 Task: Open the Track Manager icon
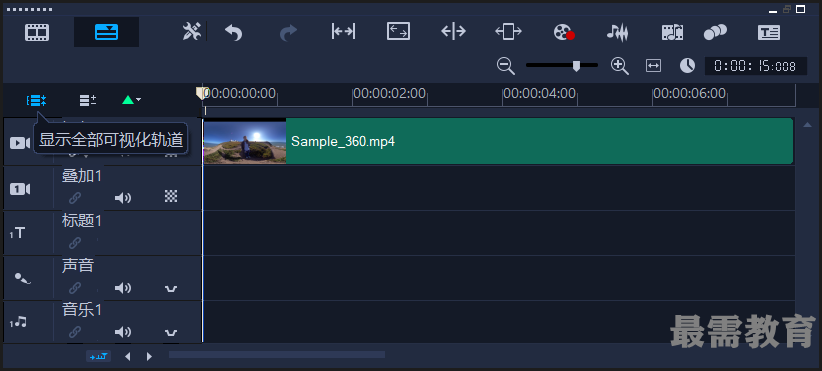88,100
